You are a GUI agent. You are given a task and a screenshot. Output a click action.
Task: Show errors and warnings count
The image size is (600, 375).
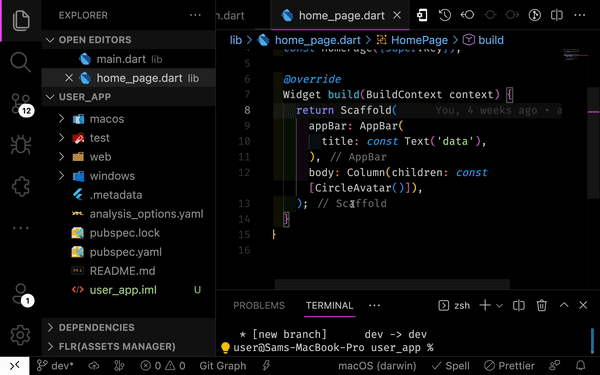pyautogui.click(x=163, y=366)
